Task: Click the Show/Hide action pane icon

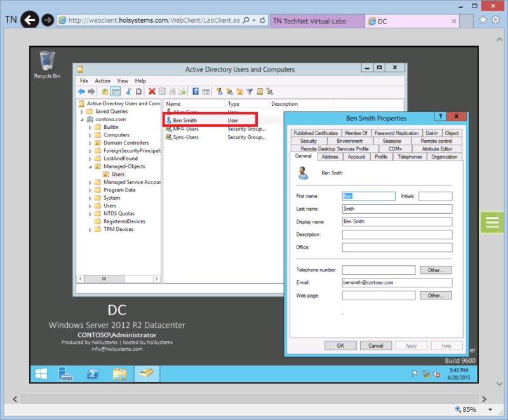Action: click(x=206, y=91)
